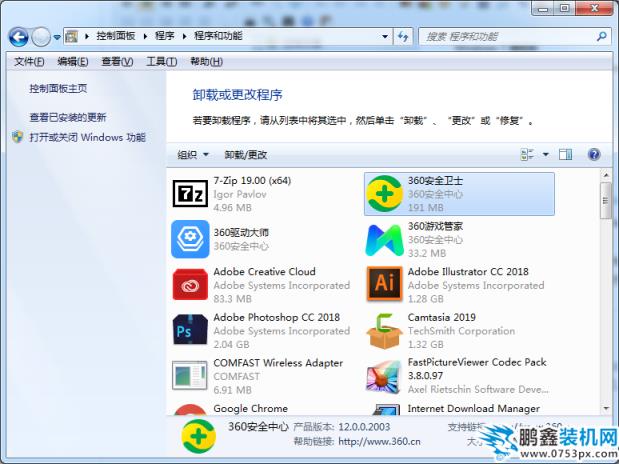Click the http://www.360.cn help link
The width and height of the screenshot is (619, 464).
pos(379,441)
